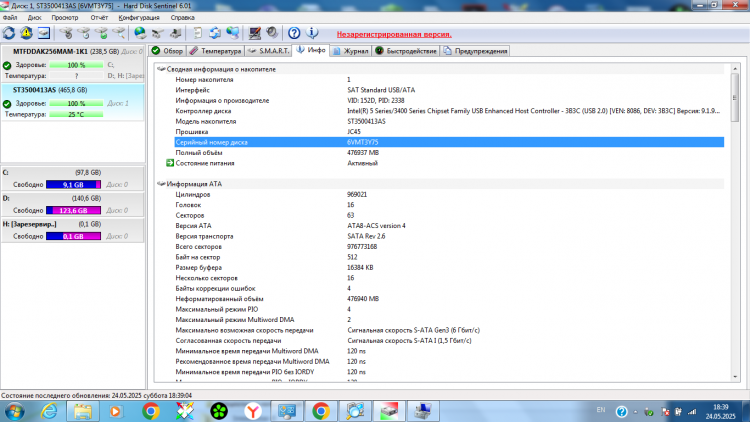750x422 pixels.
Task: Click the speaker acoustic toolbar icon
Action: (272, 33)
